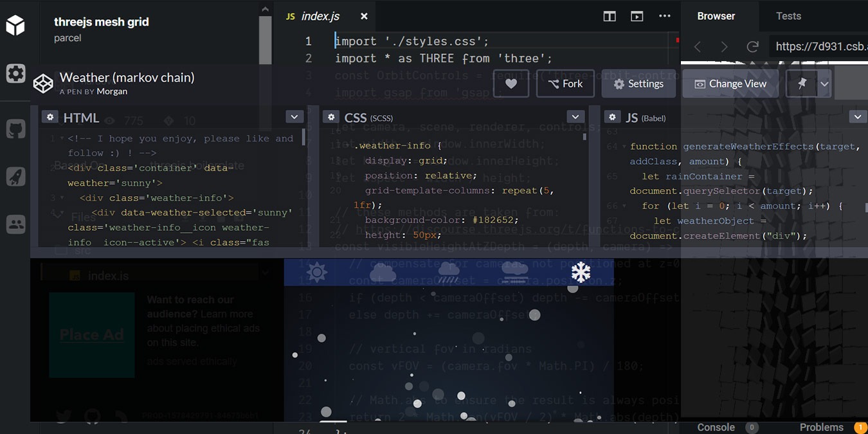Open the GitHub icon in the left sidebar
The image size is (868, 434).
[x=15, y=128]
